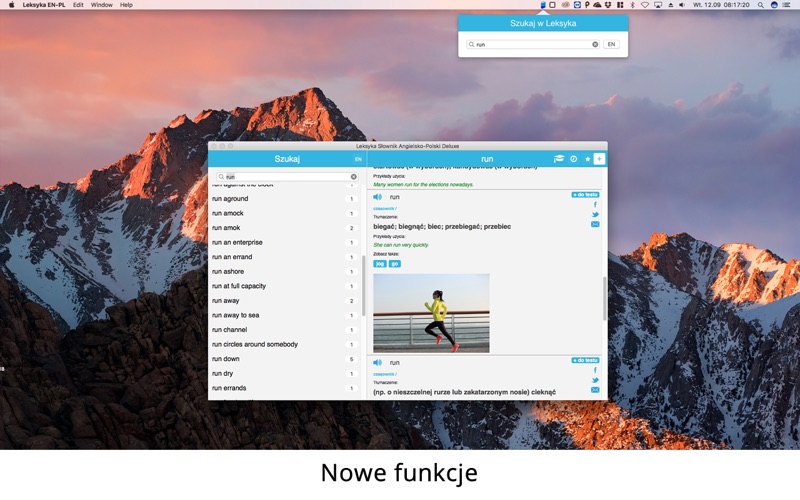Viewport: 800px width, 500px height.
Task: Click the date and time in menu bar
Action: pyautogui.click(x=721, y=5)
